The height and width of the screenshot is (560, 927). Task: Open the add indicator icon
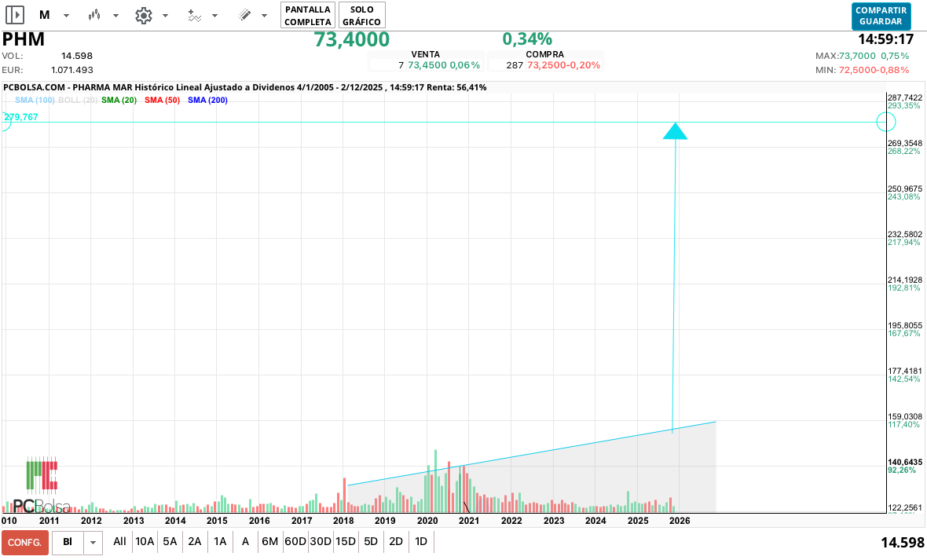click(x=195, y=15)
